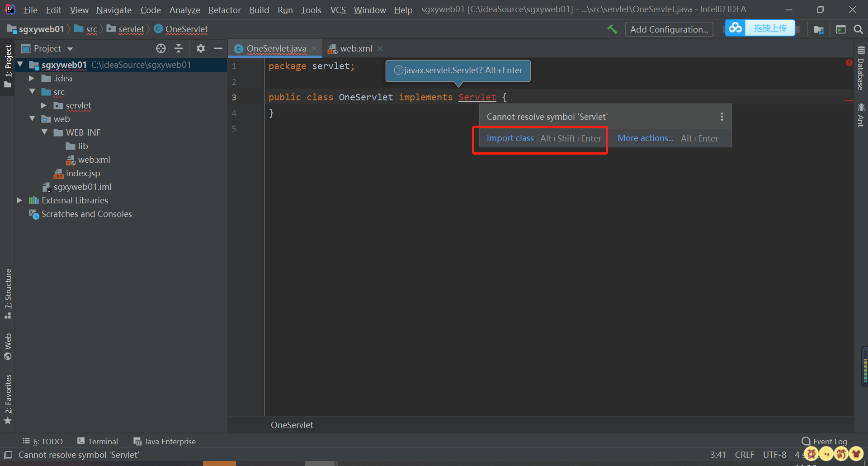Click Import class in the quick fix popup

[510, 138]
